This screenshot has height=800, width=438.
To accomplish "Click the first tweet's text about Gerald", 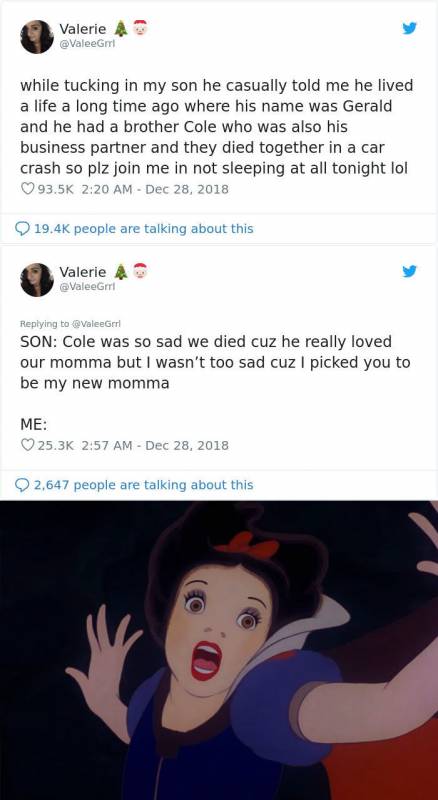I will pos(216,127).
